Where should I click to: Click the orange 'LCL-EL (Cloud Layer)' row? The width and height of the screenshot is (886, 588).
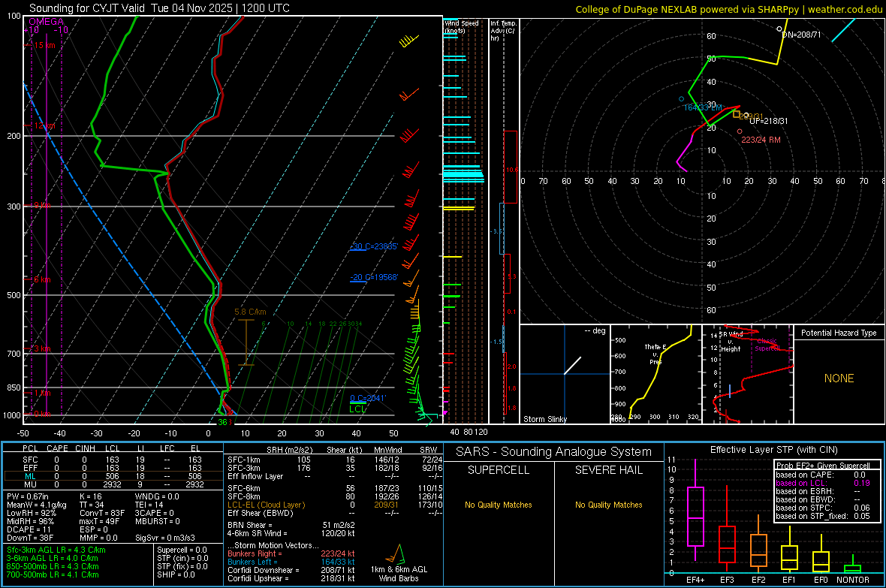335,505
